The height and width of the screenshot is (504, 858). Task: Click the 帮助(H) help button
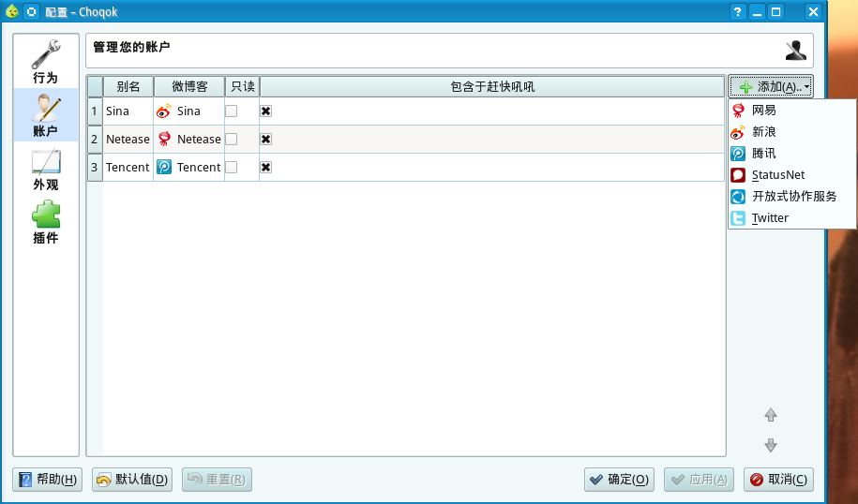[48, 480]
